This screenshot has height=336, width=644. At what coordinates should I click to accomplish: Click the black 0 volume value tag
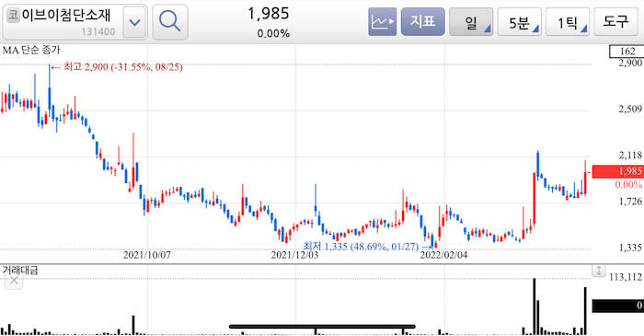coord(617,306)
